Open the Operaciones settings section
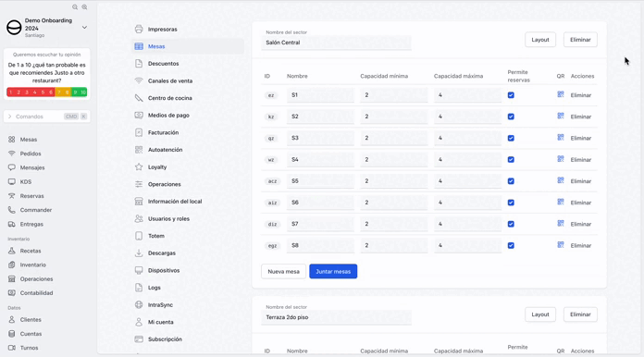Image resolution: width=644 pixels, height=357 pixels. coord(188,184)
